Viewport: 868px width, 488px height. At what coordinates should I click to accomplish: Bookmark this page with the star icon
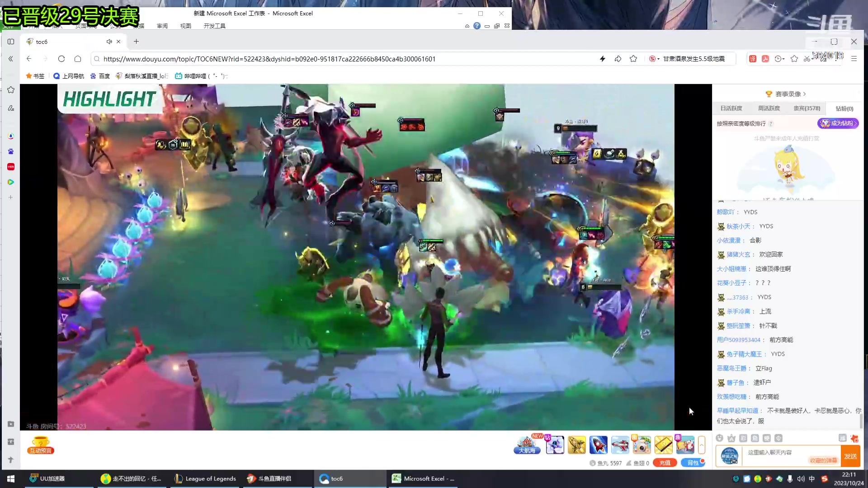click(x=633, y=59)
